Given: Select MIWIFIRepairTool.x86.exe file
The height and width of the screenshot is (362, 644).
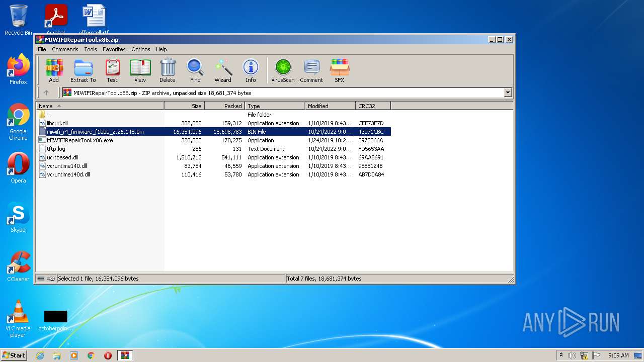Looking at the screenshot, I should point(214,140).
